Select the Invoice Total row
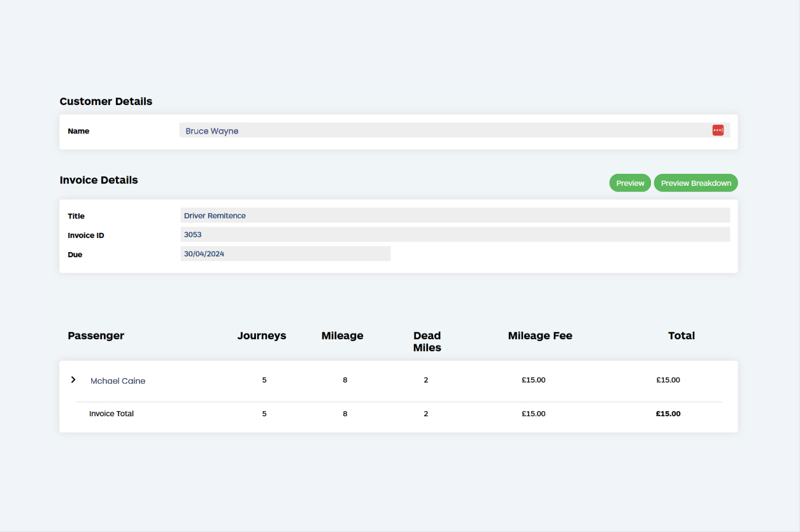Screen dimensions: 800x532 coord(111,414)
